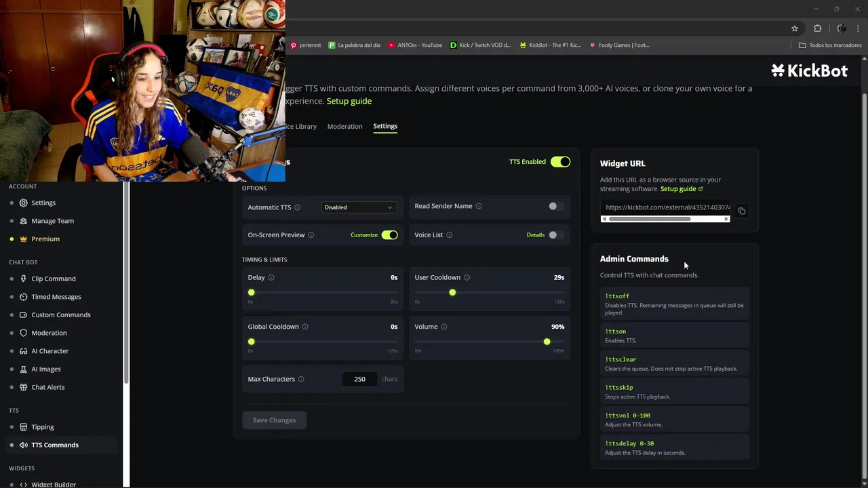The width and height of the screenshot is (868, 488).
Task: Open Footy Games bookmark
Action: click(x=619, y=45)
